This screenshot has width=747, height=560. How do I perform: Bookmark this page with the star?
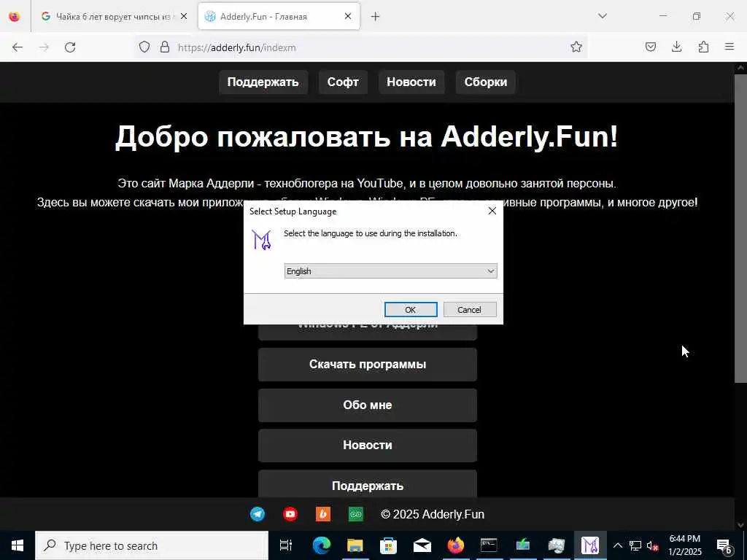[576, 47]
